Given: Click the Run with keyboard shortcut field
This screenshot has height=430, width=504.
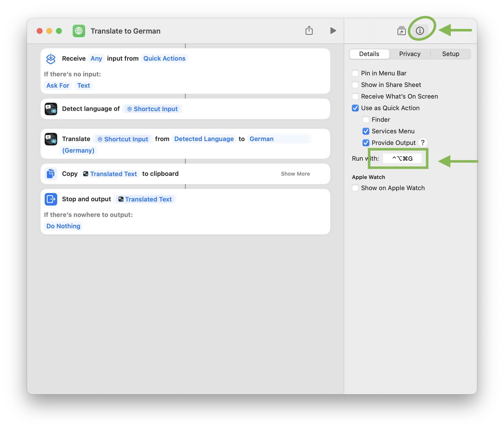Looking at the screenshot, I should 402,158.
